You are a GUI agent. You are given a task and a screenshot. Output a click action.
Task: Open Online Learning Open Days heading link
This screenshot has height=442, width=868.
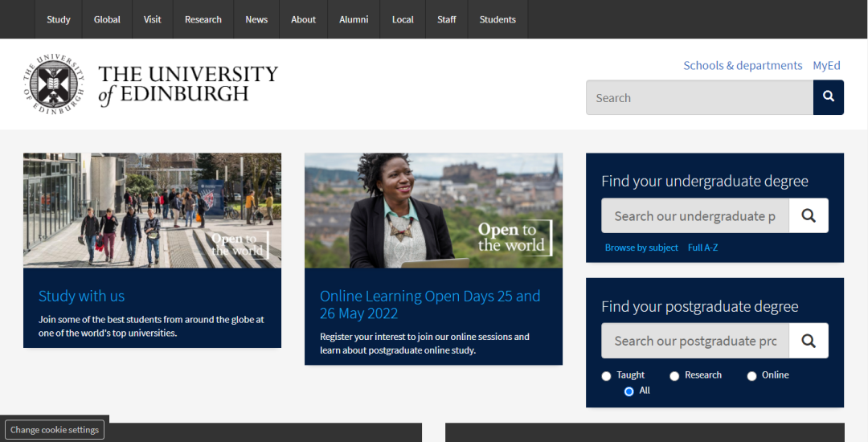pyautogui.click(x=430, y=305)
